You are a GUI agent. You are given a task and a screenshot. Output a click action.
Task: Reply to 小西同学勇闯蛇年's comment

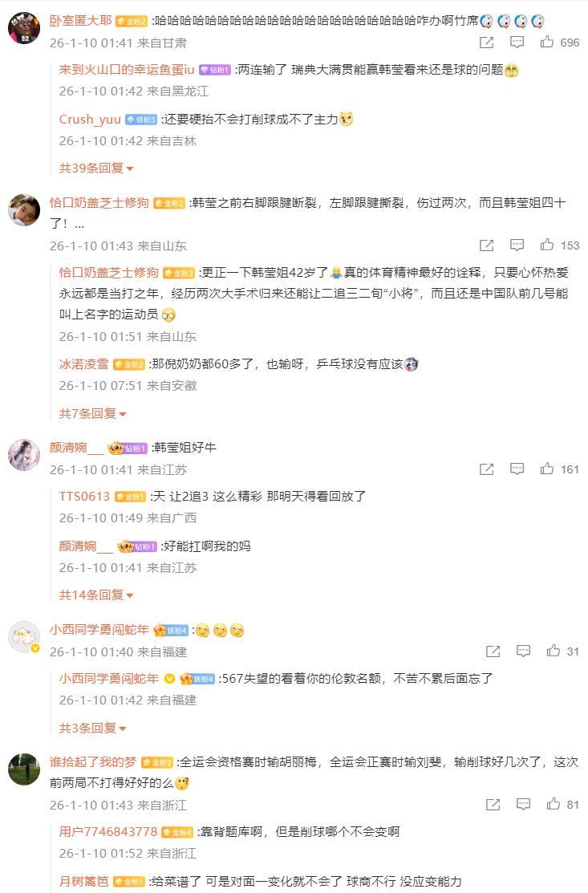click(523, 651)
